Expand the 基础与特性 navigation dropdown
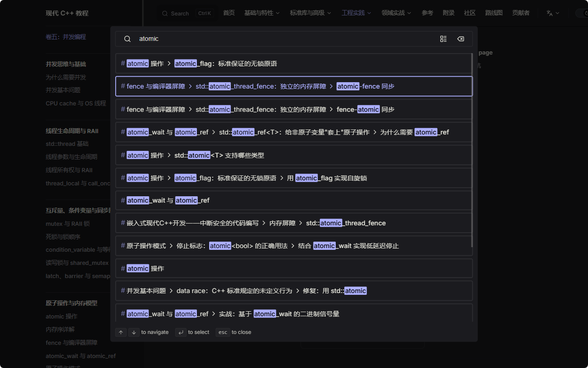 coord(262,13)
